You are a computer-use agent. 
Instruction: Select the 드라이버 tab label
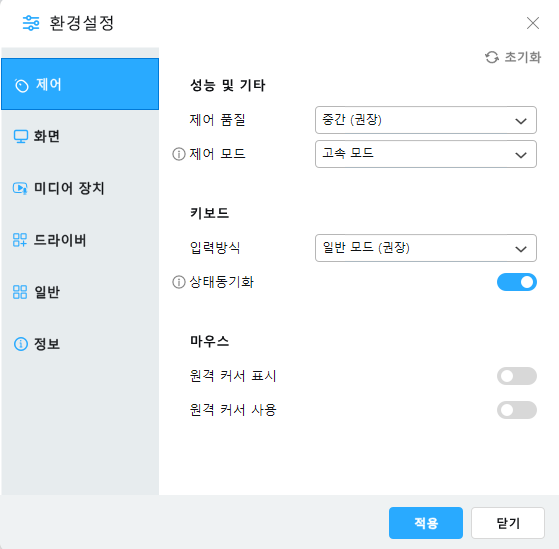60,240
